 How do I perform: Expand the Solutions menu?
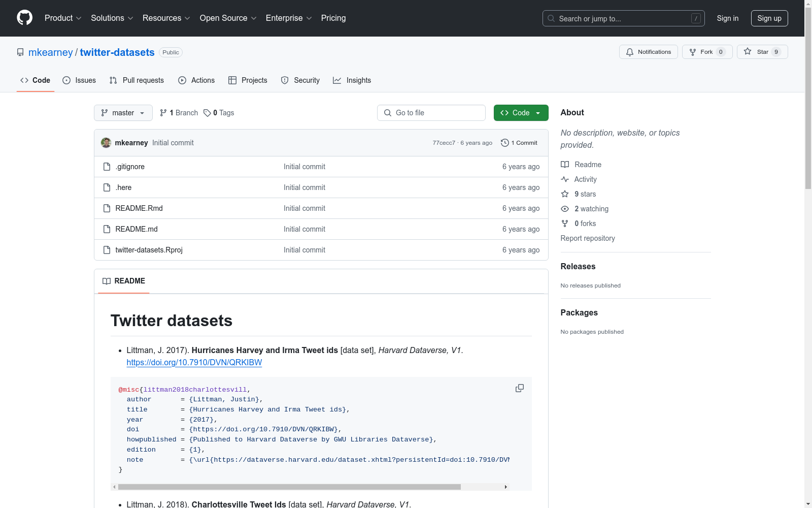tap(112, 18)
